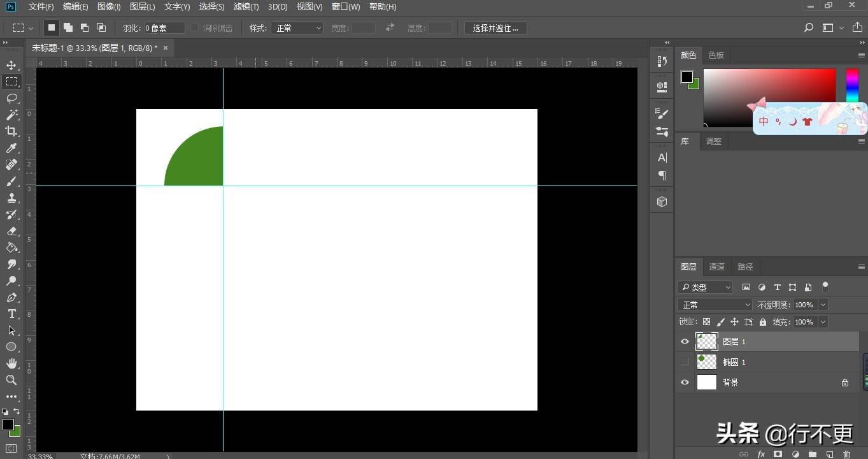
Task: Select the History Brush tool
Action: [x=11, y=214]
